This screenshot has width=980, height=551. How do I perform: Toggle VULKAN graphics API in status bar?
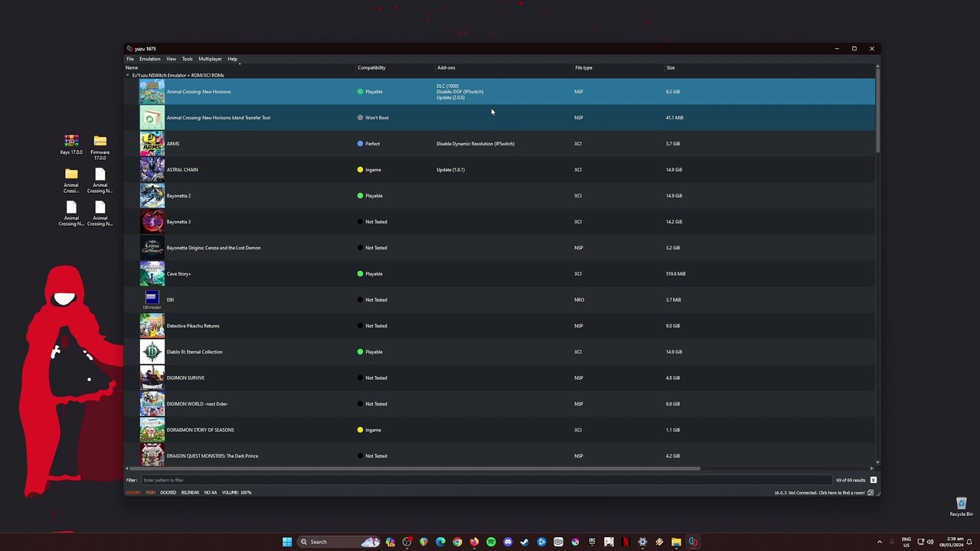click(133, 492)
